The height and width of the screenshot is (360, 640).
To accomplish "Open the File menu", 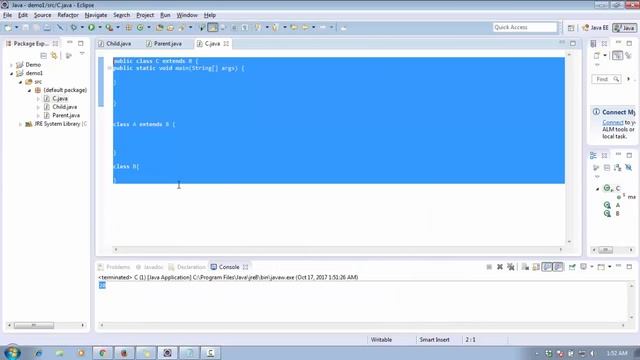I will 7,15.
